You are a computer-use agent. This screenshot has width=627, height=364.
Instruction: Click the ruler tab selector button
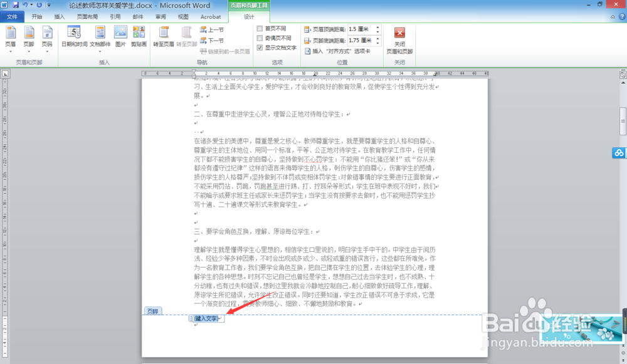(x=5, y=73)
